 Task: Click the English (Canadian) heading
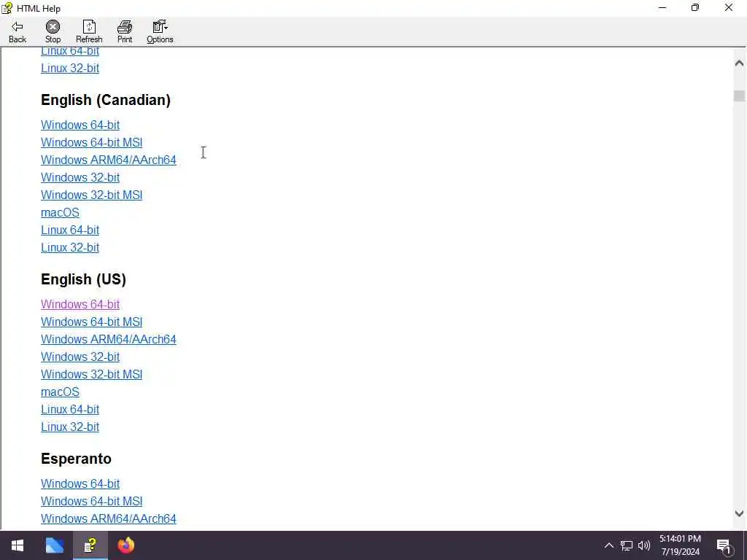tap(106, 100)
